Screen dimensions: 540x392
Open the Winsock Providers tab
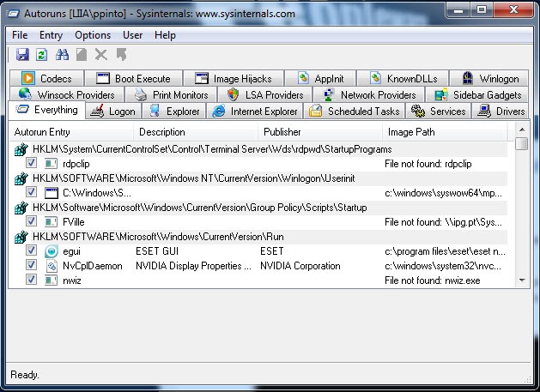point(66,94)
